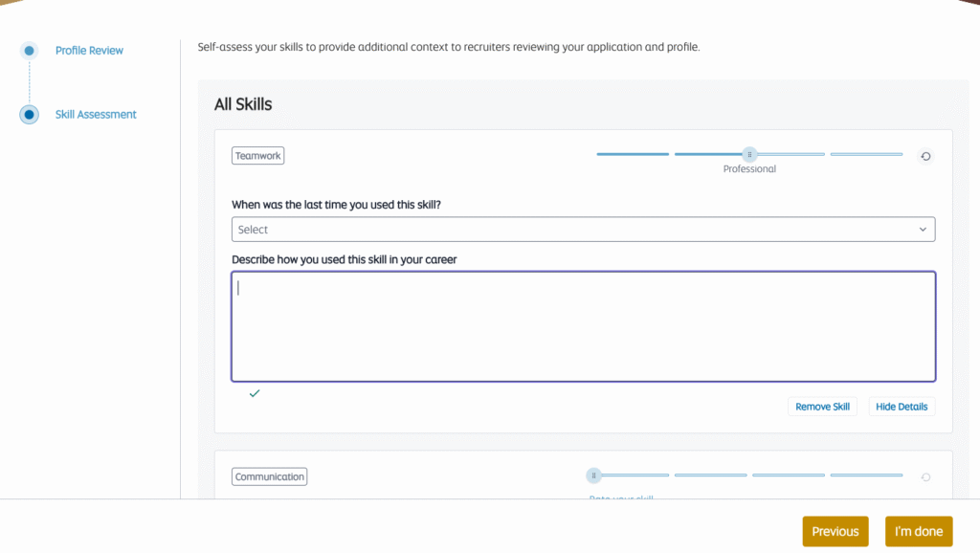This screenshot has height=553, width=980.
Task: Focus the skill description text area
Action: 582,326
